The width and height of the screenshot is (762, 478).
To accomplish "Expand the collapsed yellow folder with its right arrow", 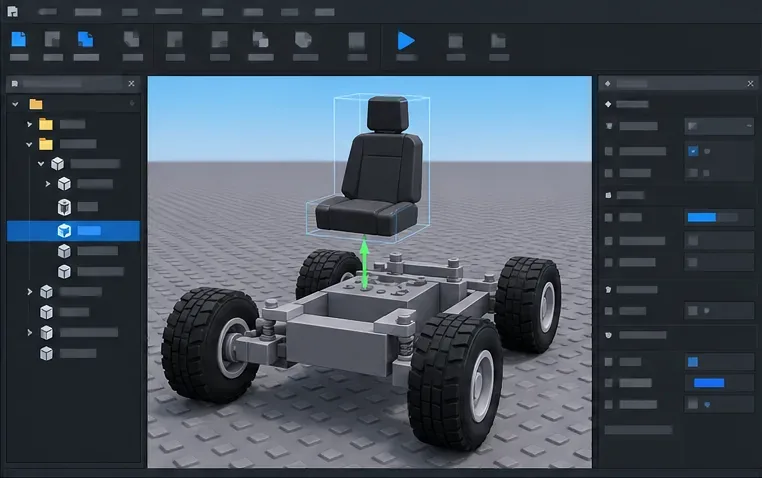I will 29,124.
